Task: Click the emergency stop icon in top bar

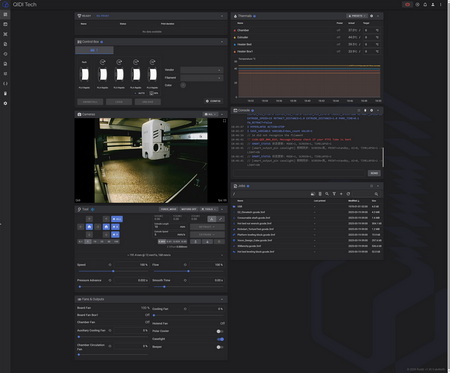Action: coord(407,5)
